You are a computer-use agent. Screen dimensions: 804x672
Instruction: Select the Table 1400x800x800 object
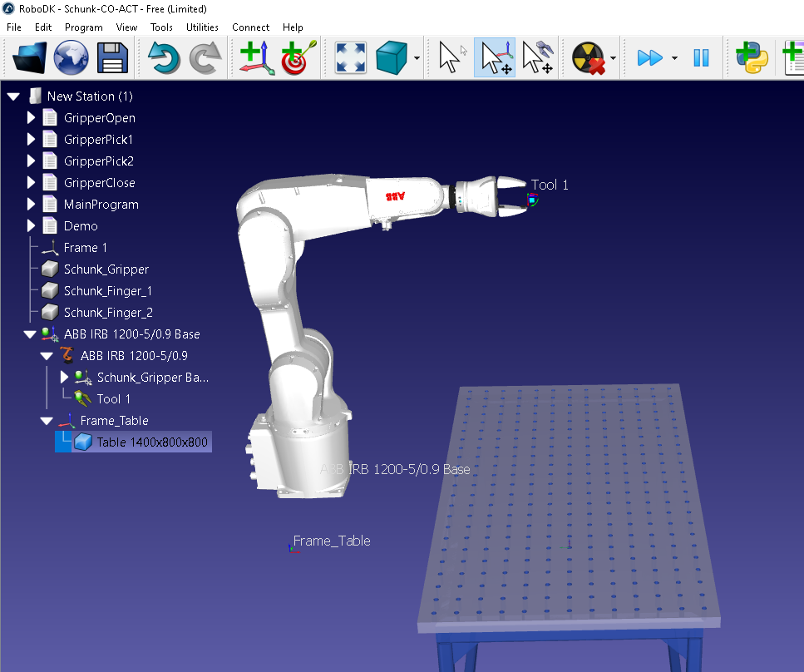[152, 442]
